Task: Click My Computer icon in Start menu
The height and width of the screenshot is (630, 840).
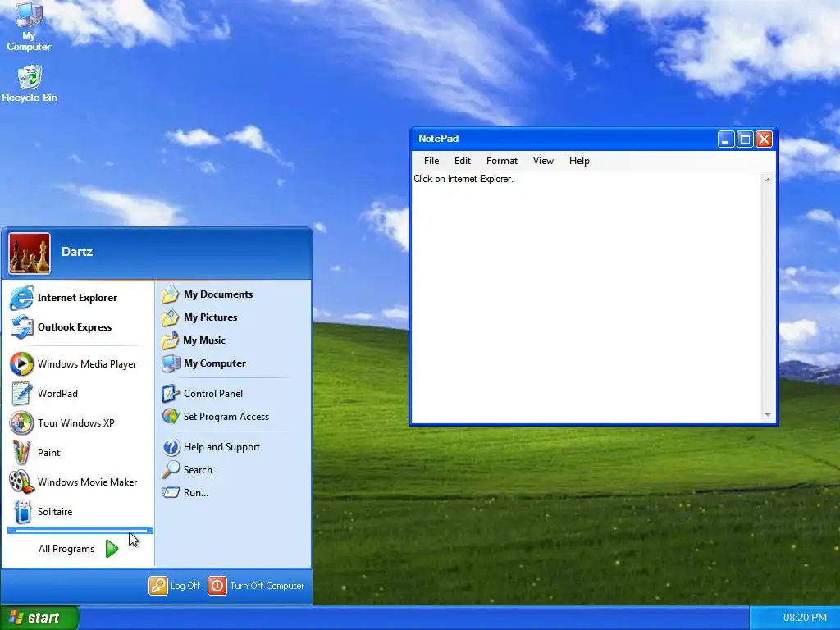Action: 171,363
